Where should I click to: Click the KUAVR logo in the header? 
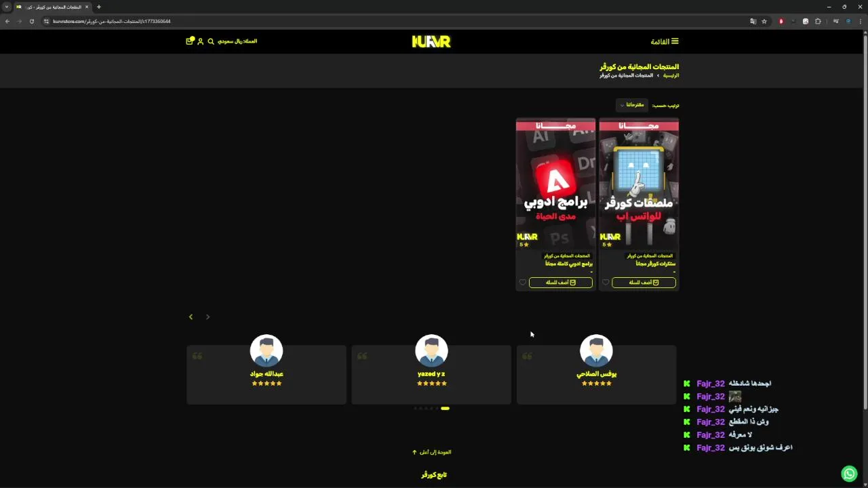pyautogui.click(x=431, y=41)
